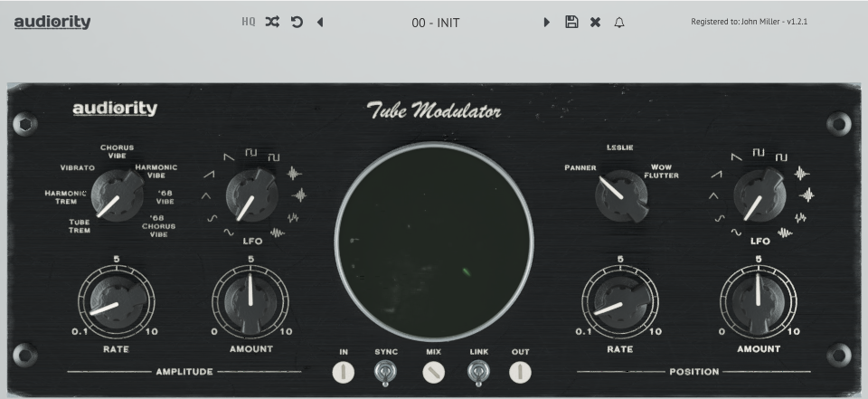
Task: Select Amplitude LFO triangle waveform
Action: pos(206,195)
